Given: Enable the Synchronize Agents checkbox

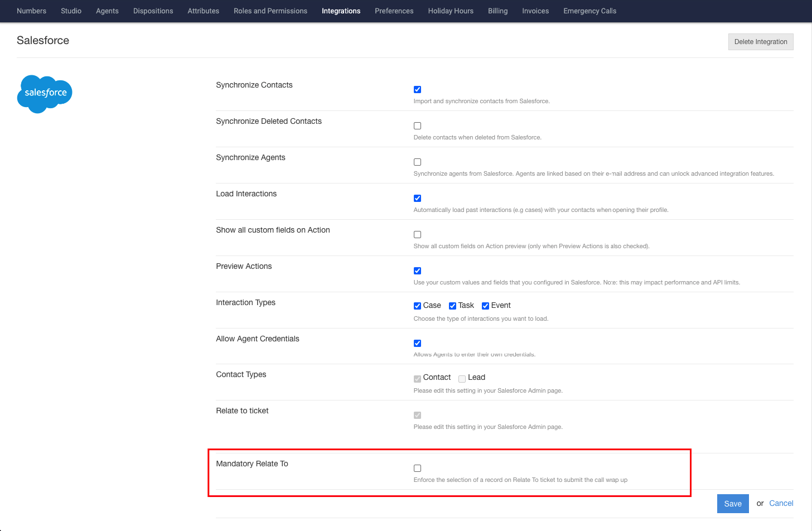Looking at the screenshot, I should (x=417, y=162).
